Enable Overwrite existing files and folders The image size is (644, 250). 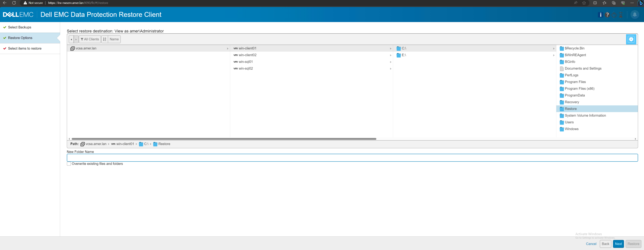tap(69, 164)
